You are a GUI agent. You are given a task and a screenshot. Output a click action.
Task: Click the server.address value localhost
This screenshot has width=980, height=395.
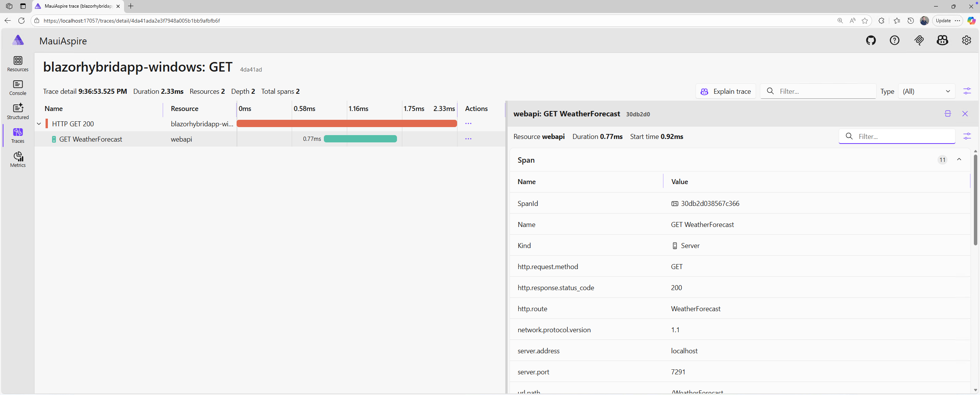point(684,351)
